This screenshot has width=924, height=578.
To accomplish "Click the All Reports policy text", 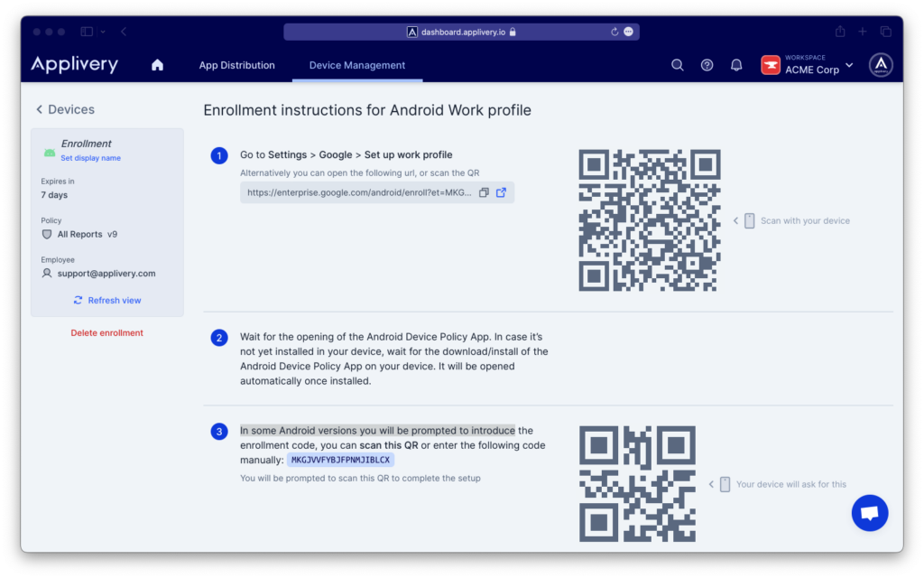I will tap(79, 234).
